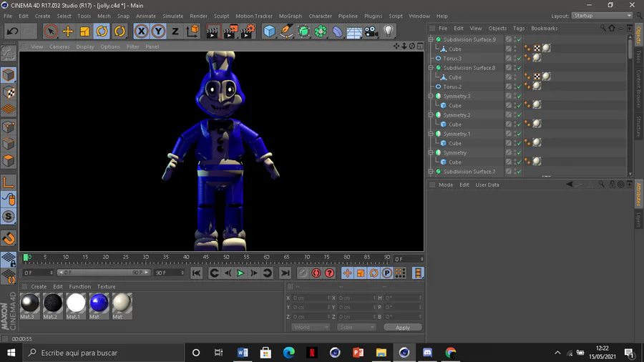
Task: Select the white Mat.1 material
Action: coord(76,305)
